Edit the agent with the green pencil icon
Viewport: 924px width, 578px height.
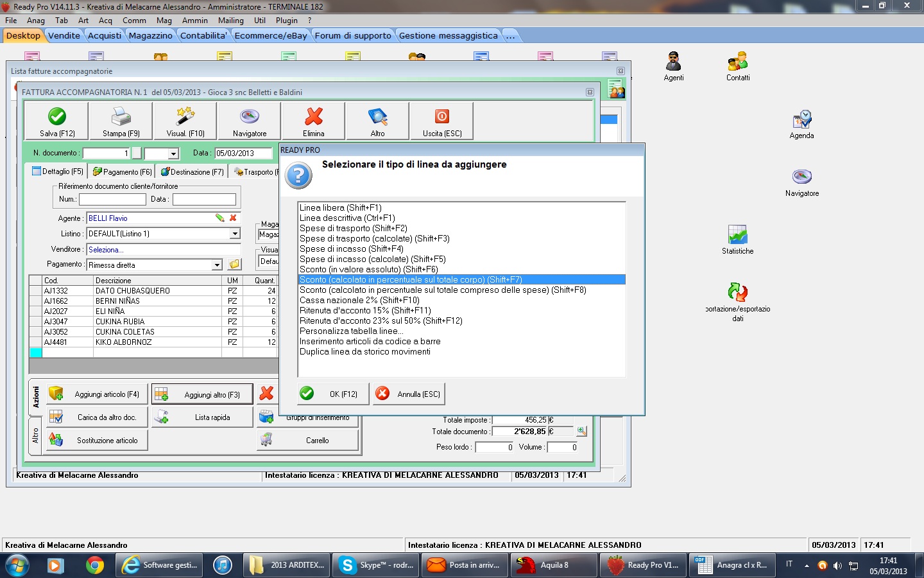220,218
